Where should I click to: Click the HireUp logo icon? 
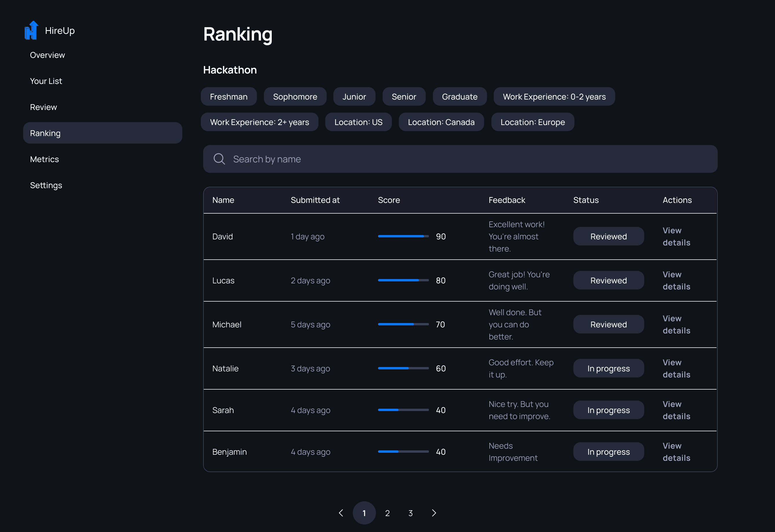point(31,30)
